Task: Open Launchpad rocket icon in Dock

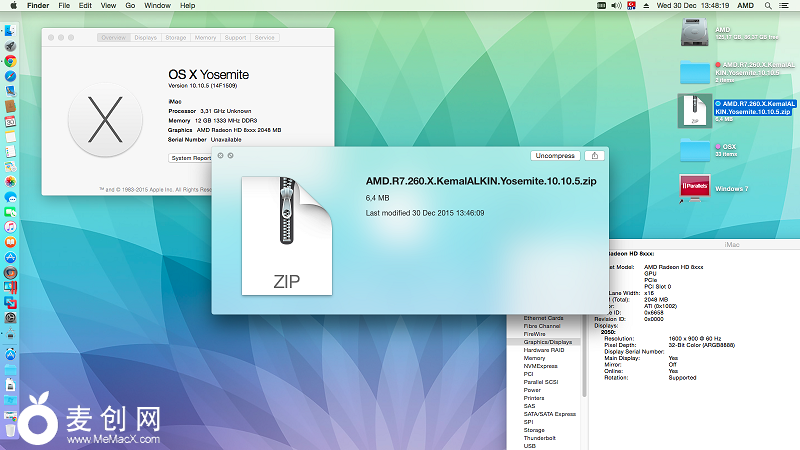Action: tap(10, 46)
